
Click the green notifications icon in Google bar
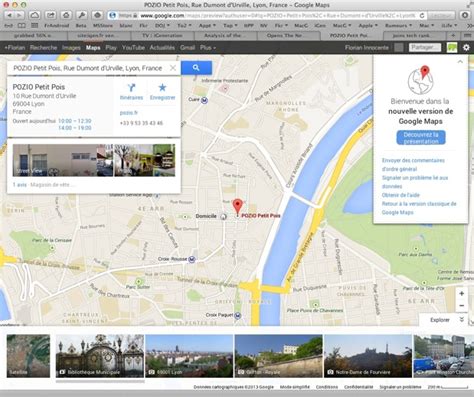pos(452,48)
